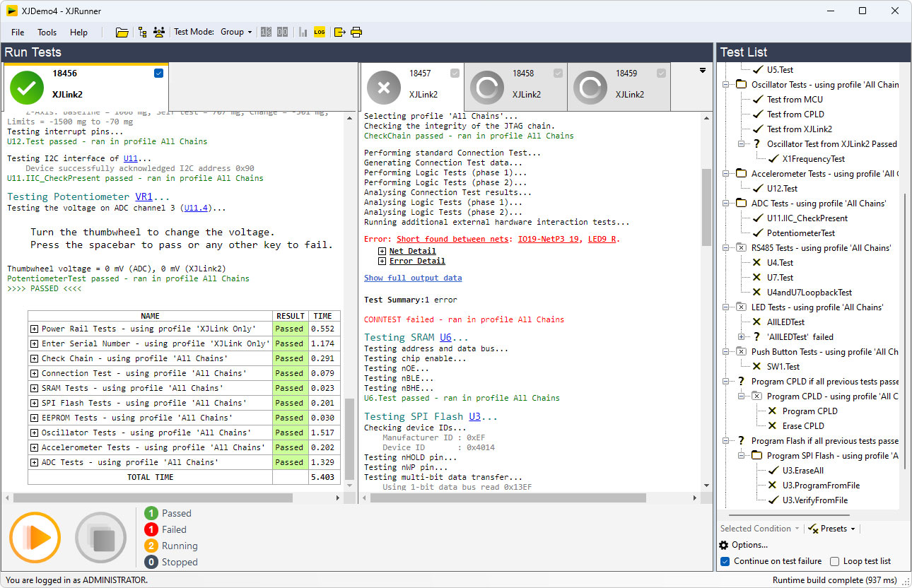
Task: Open the U6 SRAM device link
Action: 445,337
